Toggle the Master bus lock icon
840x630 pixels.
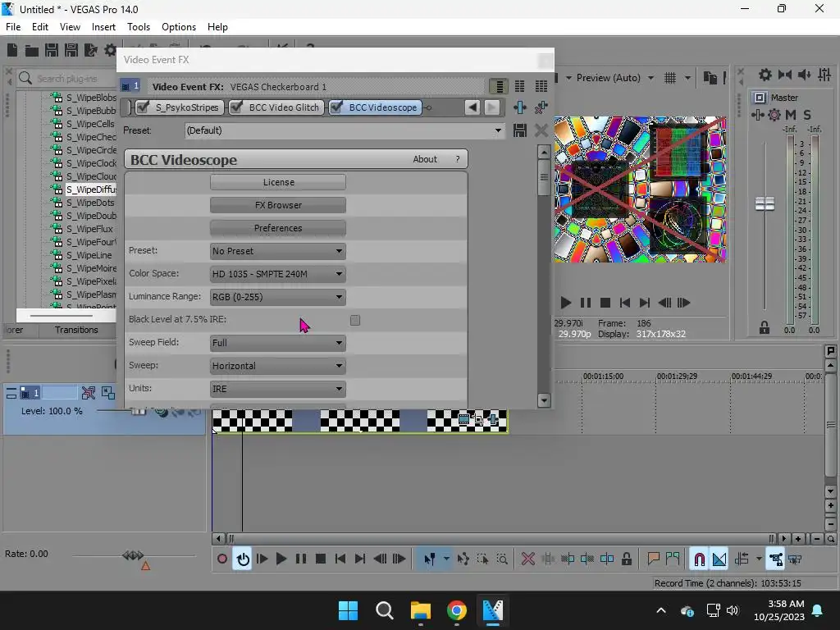(x=765, y=327)
